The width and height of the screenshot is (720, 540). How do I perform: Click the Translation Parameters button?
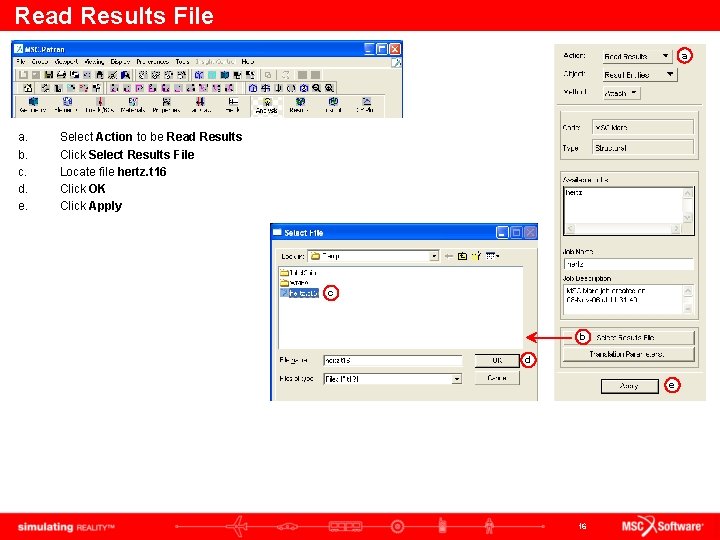(629, 354)
